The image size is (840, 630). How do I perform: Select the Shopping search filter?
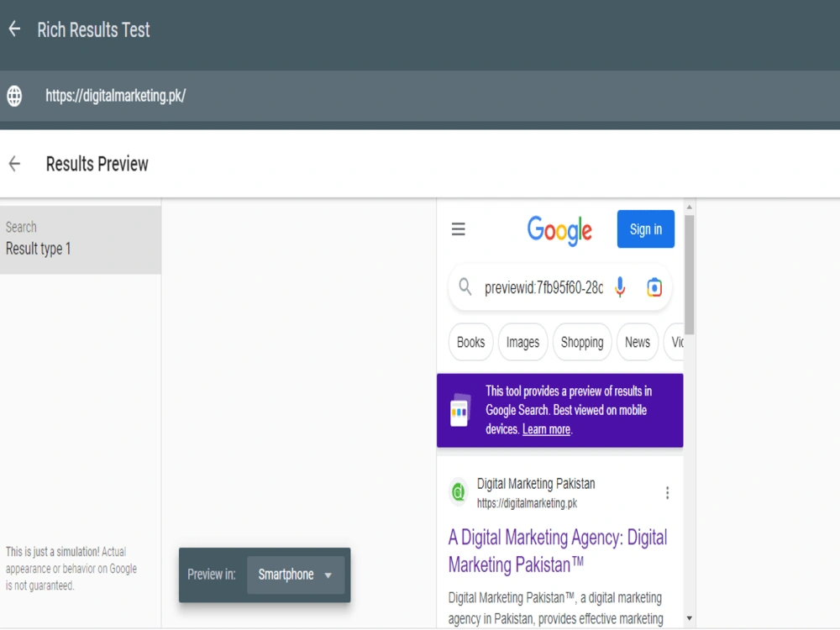pos(582,342)
